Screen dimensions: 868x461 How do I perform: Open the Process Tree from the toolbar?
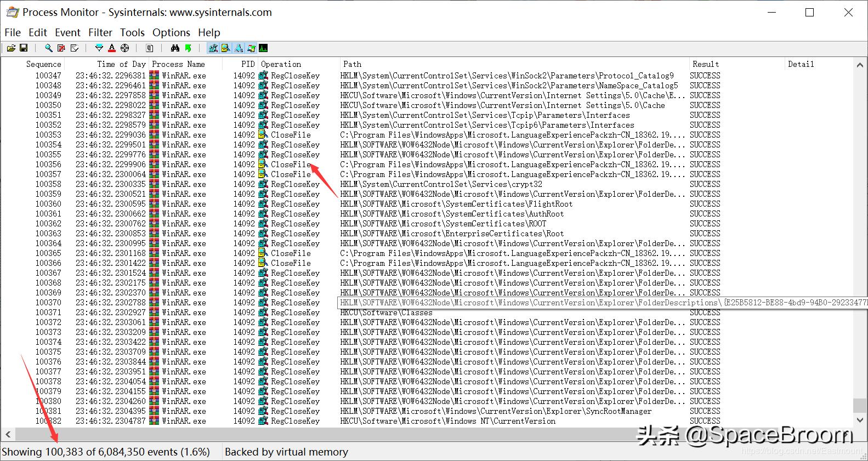pyautogui.click(x=150, y=48)
